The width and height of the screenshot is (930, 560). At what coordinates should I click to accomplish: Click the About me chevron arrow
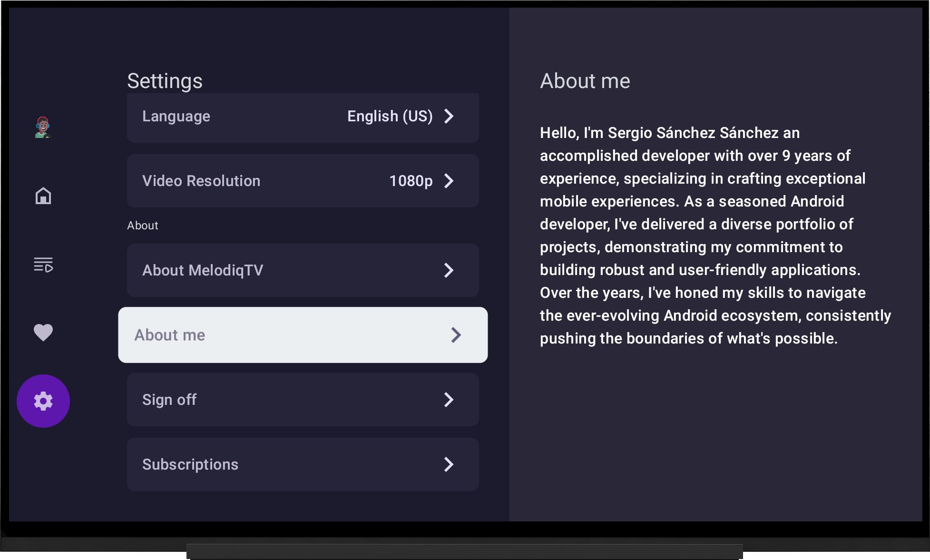pyautogui.click(x=456, y=335)
